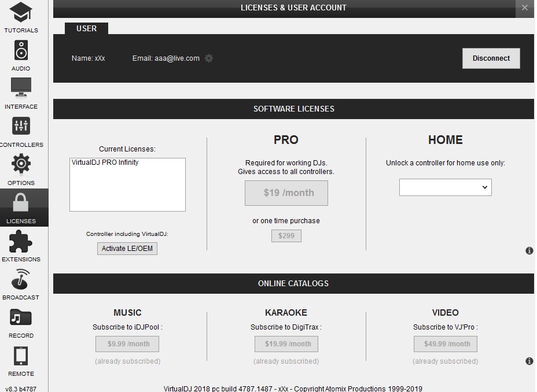Click the Current Licenses list box

point(127,184)
